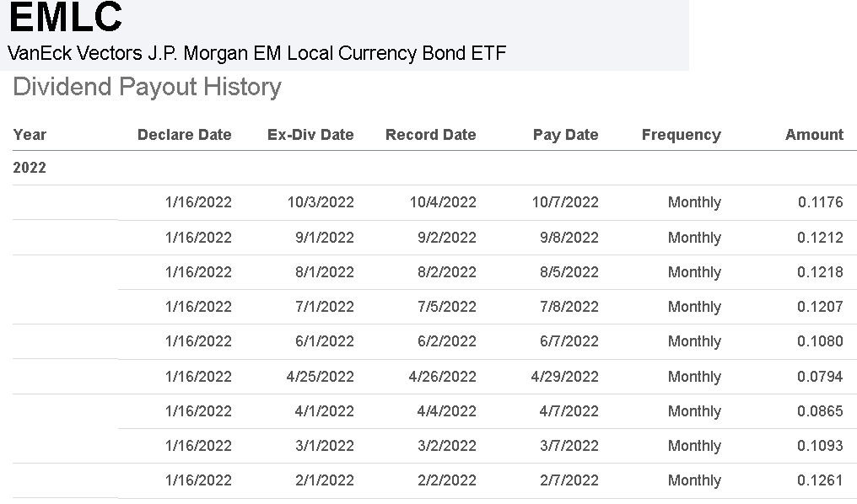Select the 0.0794 dividend amount
857x504 pixels.
click(820, 377)
